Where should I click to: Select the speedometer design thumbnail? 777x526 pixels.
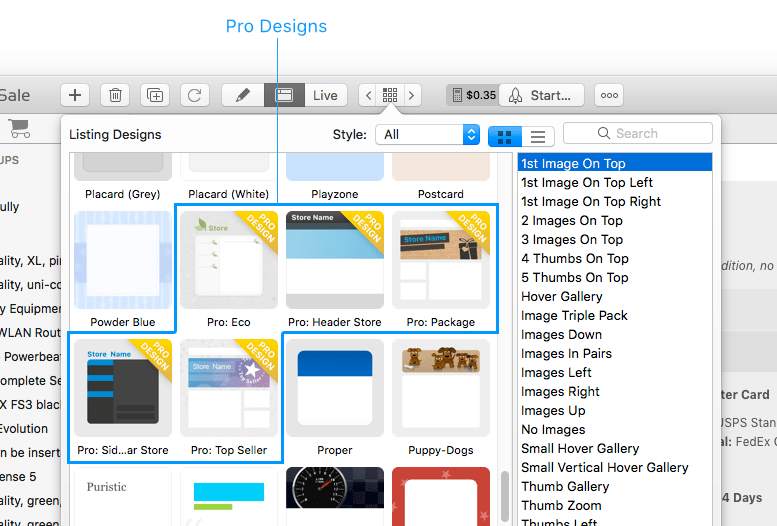[335, 496]
